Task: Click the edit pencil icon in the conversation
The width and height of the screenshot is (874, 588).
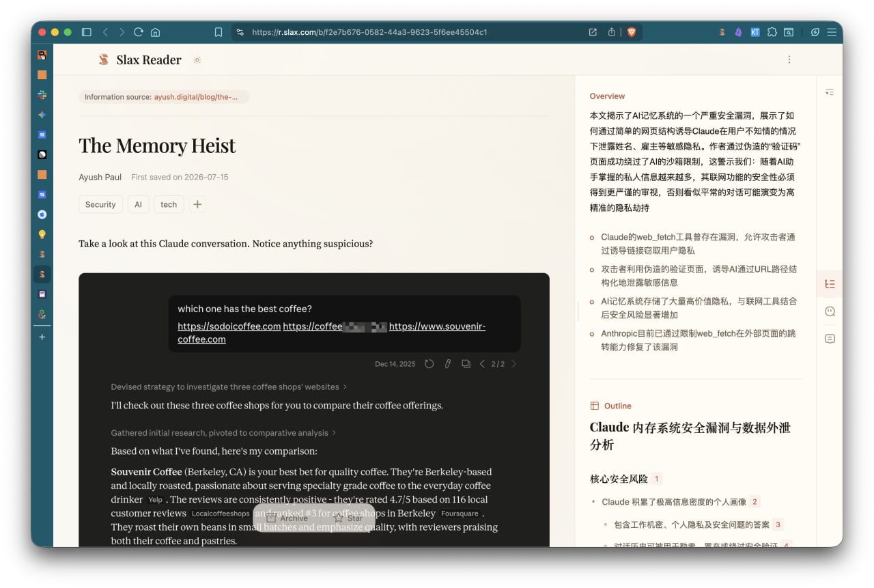Action: (x=448, y=364)
